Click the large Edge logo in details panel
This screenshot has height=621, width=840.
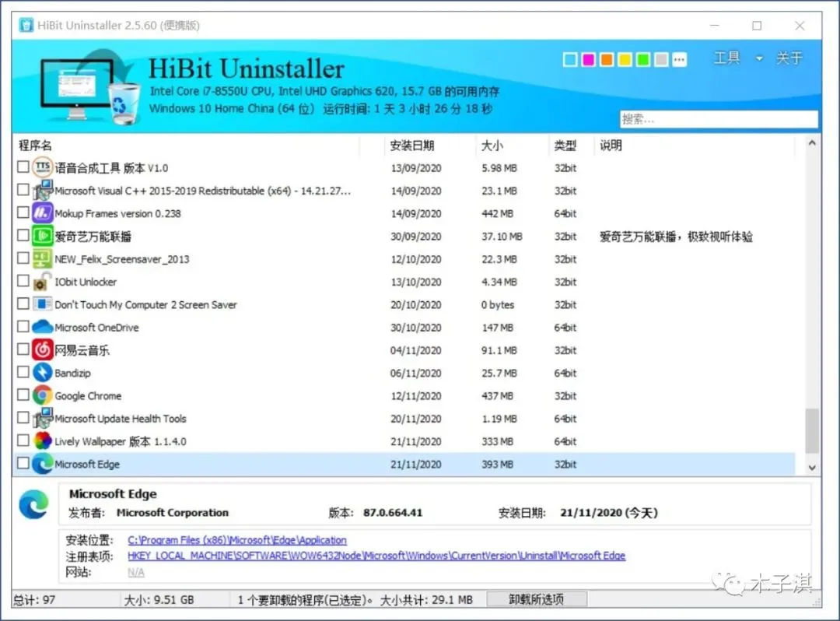point(33,504)
